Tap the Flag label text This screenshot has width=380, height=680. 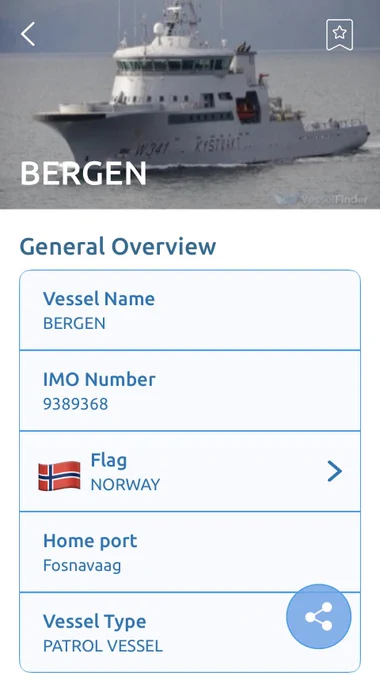[108, 461]
